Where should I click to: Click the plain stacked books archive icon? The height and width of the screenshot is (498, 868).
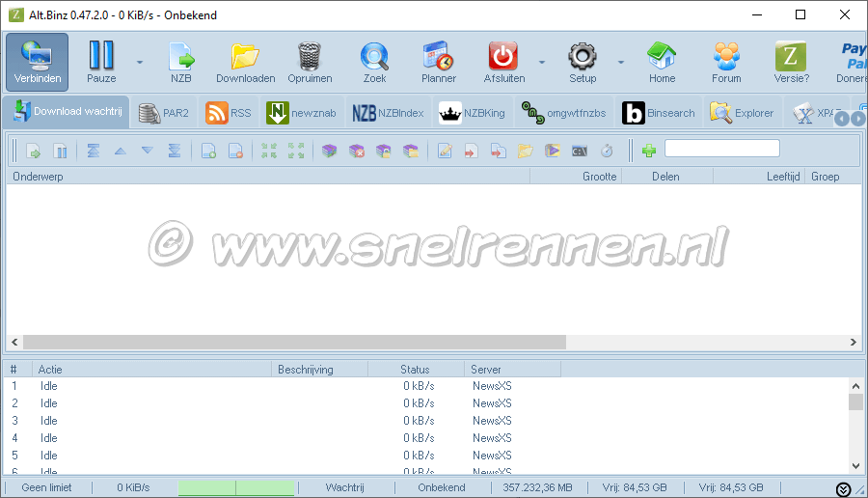(330, 151)
